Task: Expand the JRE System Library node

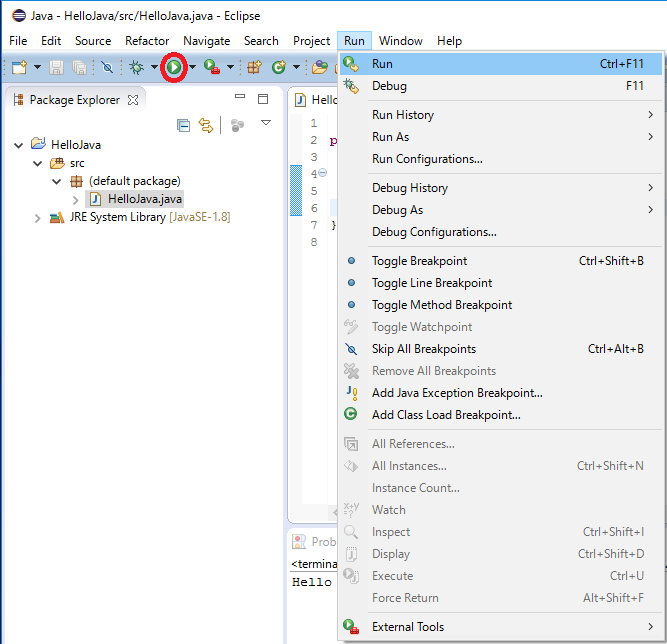Action: coord(37,218)
